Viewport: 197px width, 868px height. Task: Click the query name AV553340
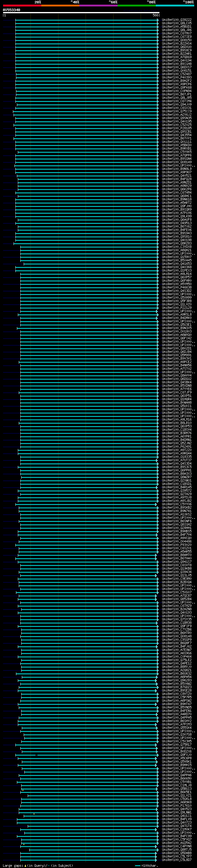(11, 10)
